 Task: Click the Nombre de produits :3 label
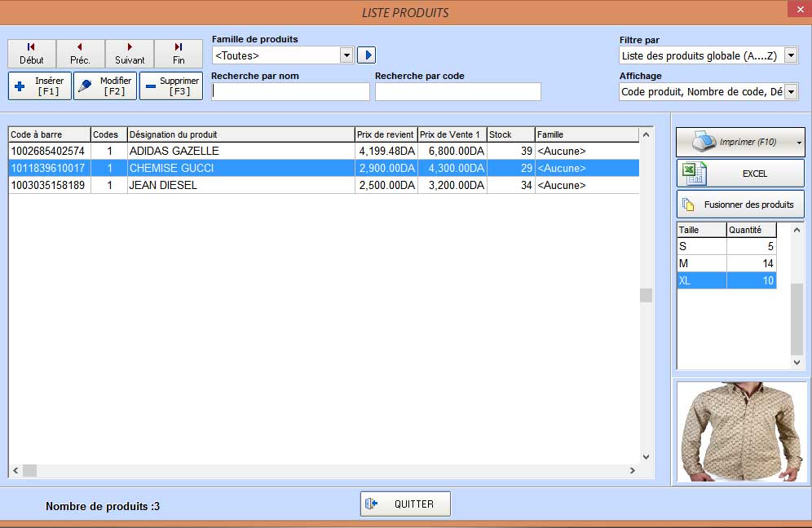103,506
